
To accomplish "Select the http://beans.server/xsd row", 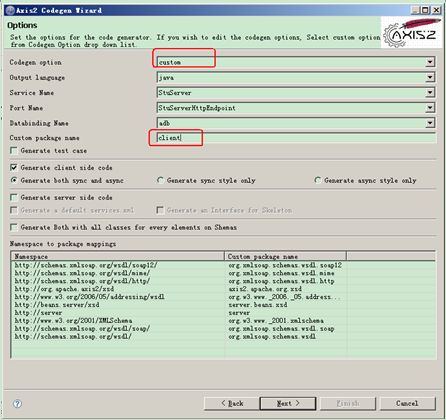I will pos(223,305).
